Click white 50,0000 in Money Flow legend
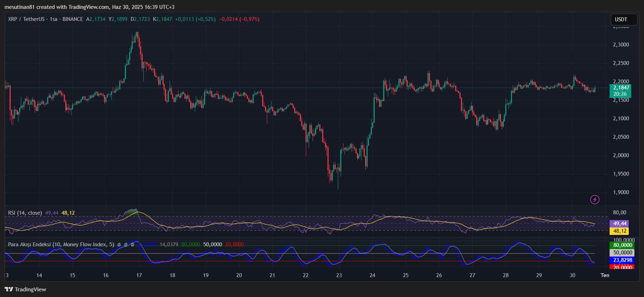644x297 pixels. point(213,244)
